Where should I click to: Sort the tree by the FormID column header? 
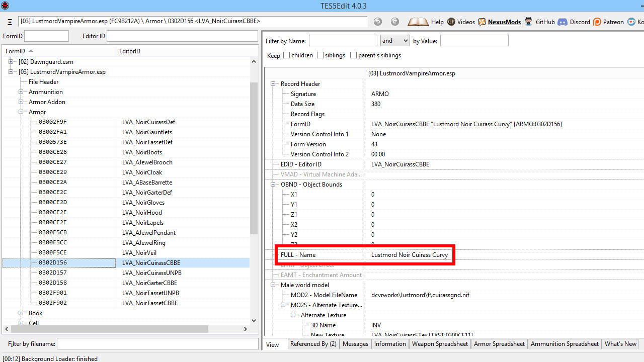59,51
